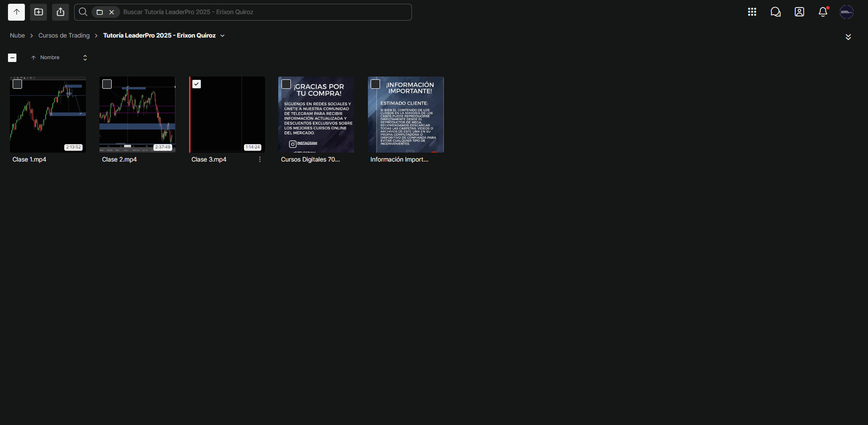Click the Clase 3.mp4 file name

point(209,160)
